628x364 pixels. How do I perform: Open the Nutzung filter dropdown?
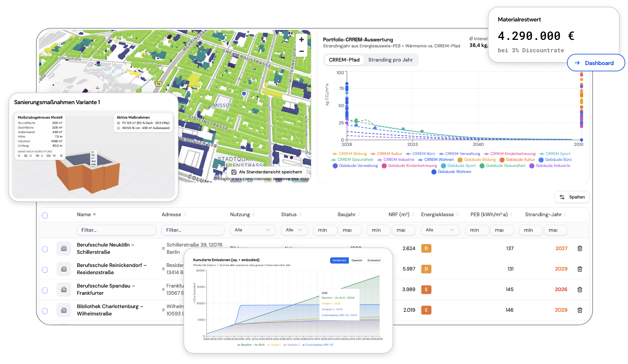tap(252, 230)
